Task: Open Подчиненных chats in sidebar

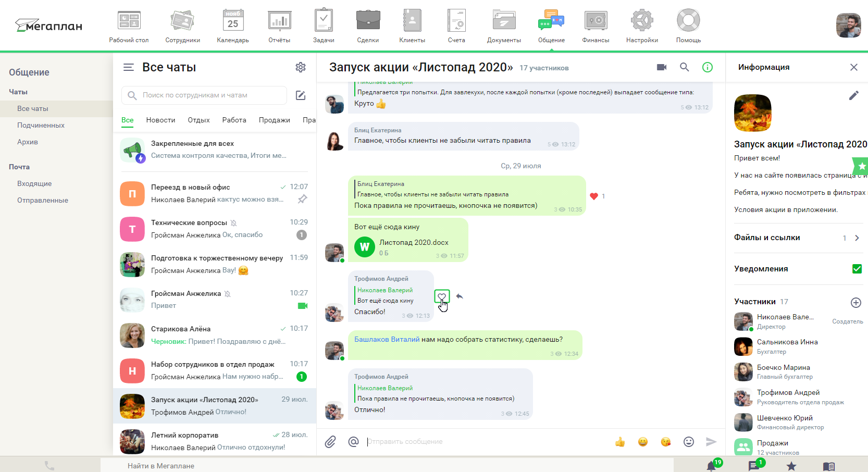Action: pos(41,125)
